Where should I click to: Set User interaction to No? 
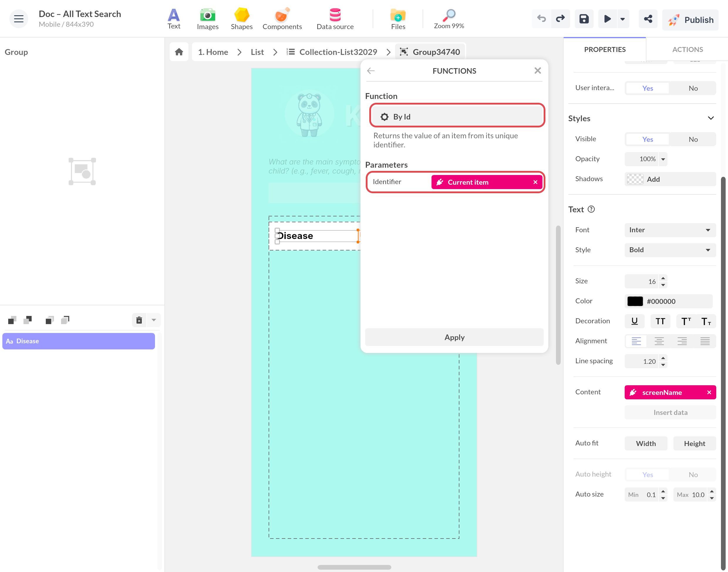click(x=693, y=88)
